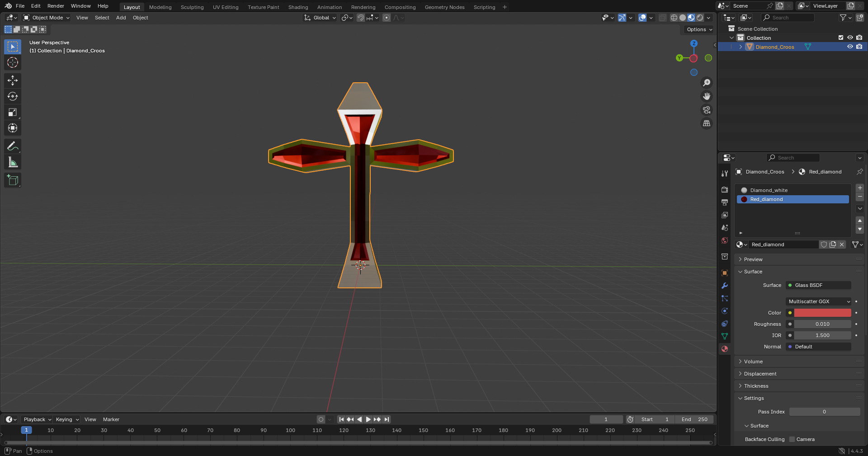This screenshot has width=868, height=456.
Task: Open the World properties tab
Action: click(x=725, y=240)
